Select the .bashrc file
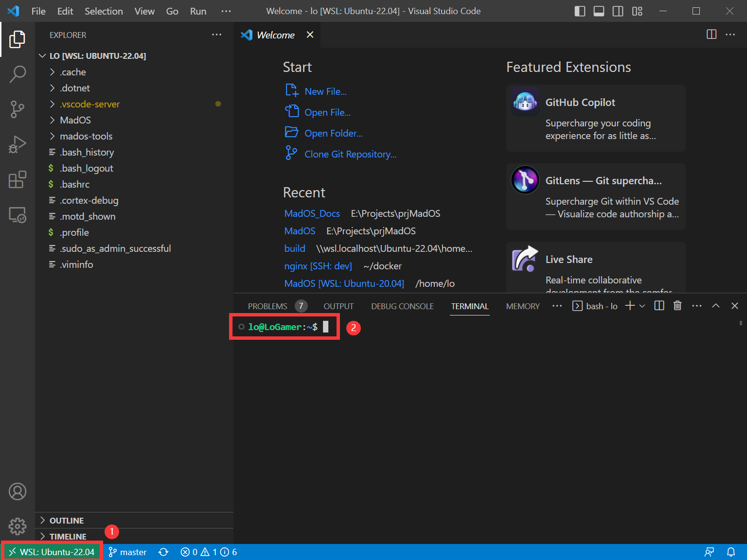Image resolution: width=747 pixels, height=560 pixels. (134, 184)
